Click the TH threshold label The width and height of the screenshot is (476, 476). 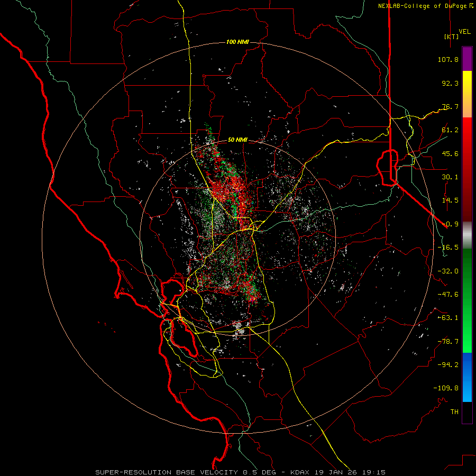[454, 412]
